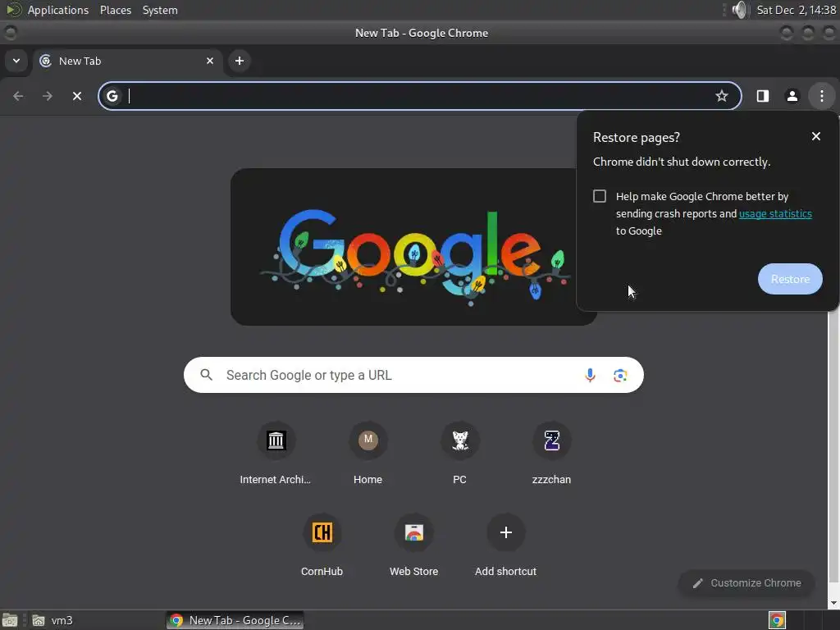This screenshot has height=630, width=840.
Task: Search by image with Google Lens icon
Action: click(620, 376)
